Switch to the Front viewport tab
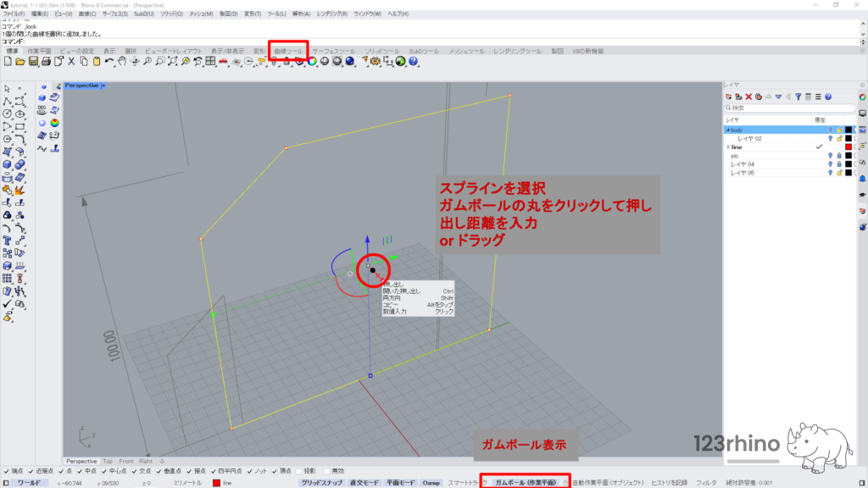 click(126, 462)
